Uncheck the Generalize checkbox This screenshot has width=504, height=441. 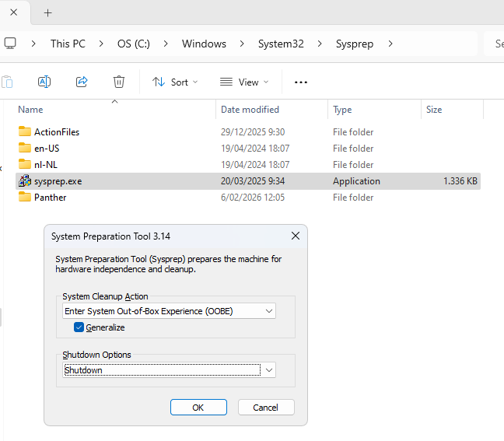click(x=79, y=327)
